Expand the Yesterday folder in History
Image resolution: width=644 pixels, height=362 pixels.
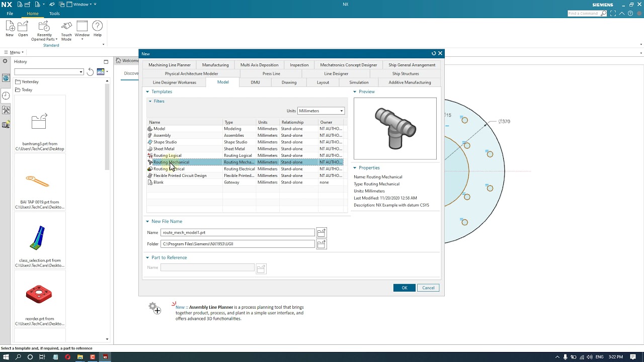point(27,81)
